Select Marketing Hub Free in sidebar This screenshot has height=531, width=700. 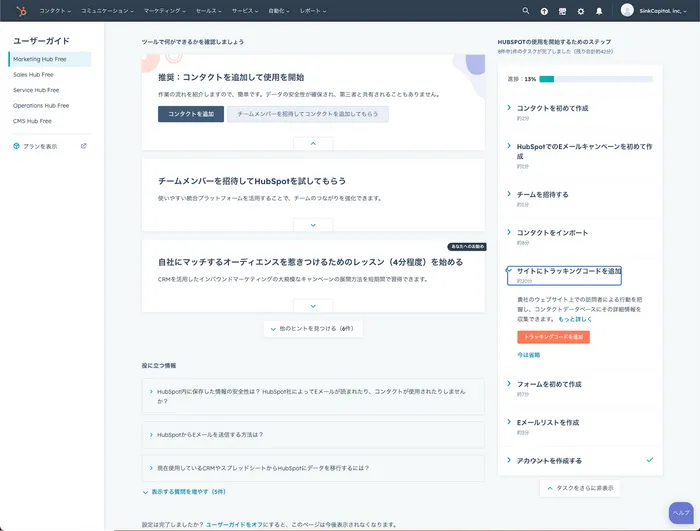point(50,59)
